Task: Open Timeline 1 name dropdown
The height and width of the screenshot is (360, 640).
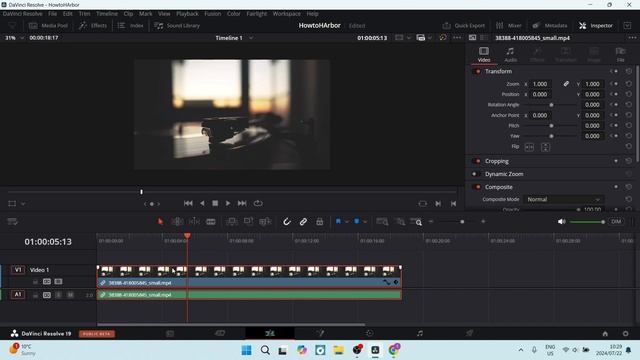Action: click(234, 38)
